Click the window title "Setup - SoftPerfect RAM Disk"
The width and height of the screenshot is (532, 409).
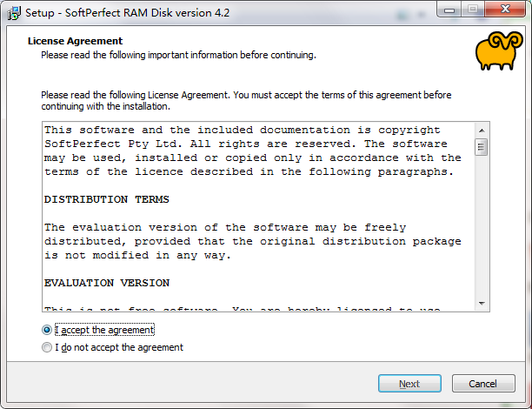(127, 13)
